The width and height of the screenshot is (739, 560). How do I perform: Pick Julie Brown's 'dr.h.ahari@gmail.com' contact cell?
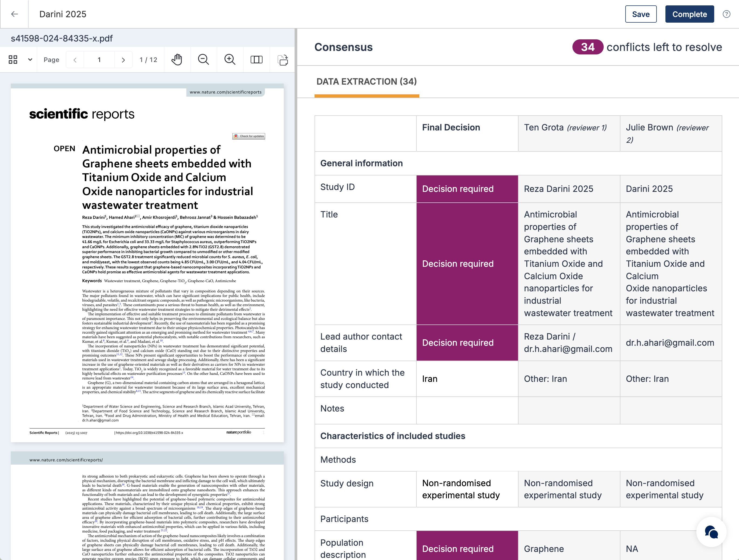pos(671,343)
